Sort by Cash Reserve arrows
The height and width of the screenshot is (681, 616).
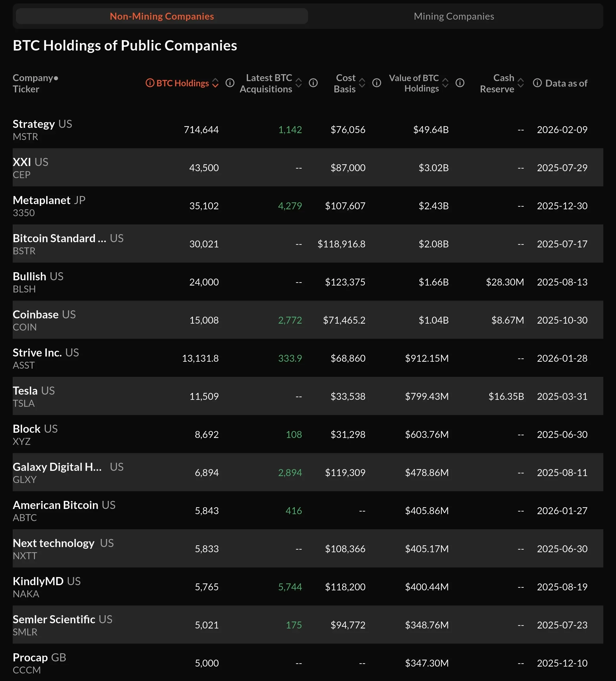click(x=521, y=83)
